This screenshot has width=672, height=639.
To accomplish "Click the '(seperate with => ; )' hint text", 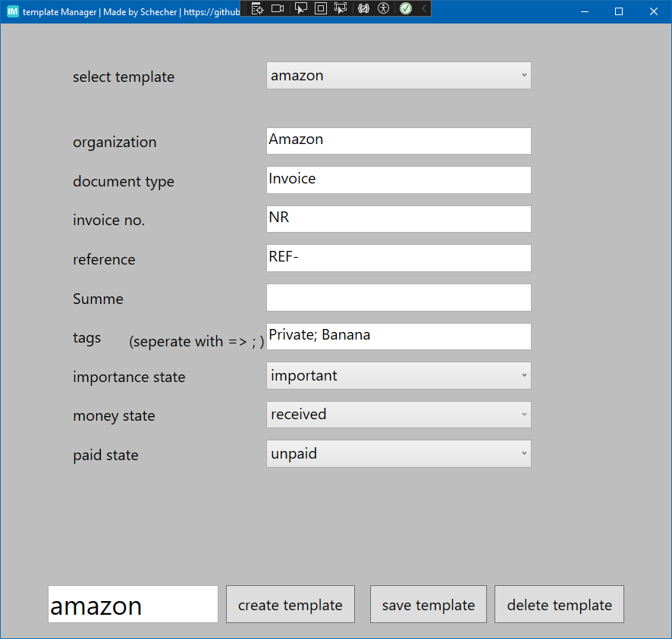I will pos(196,341).
